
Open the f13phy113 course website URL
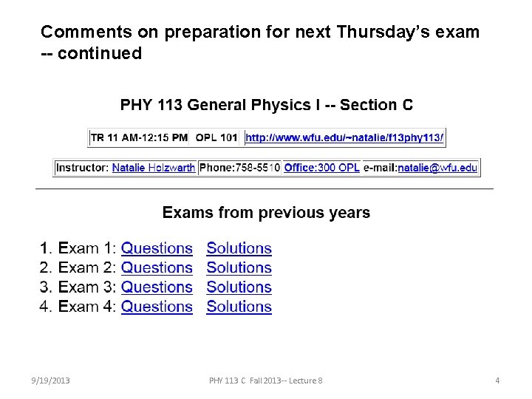click(344, 137)
